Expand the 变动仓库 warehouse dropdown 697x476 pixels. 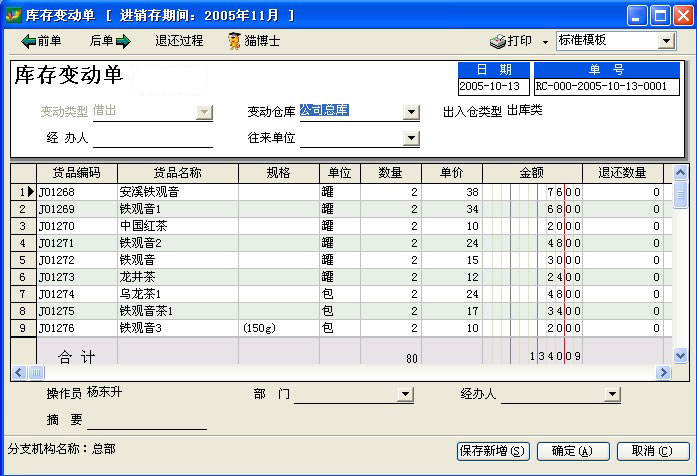(x=410, y=112)
